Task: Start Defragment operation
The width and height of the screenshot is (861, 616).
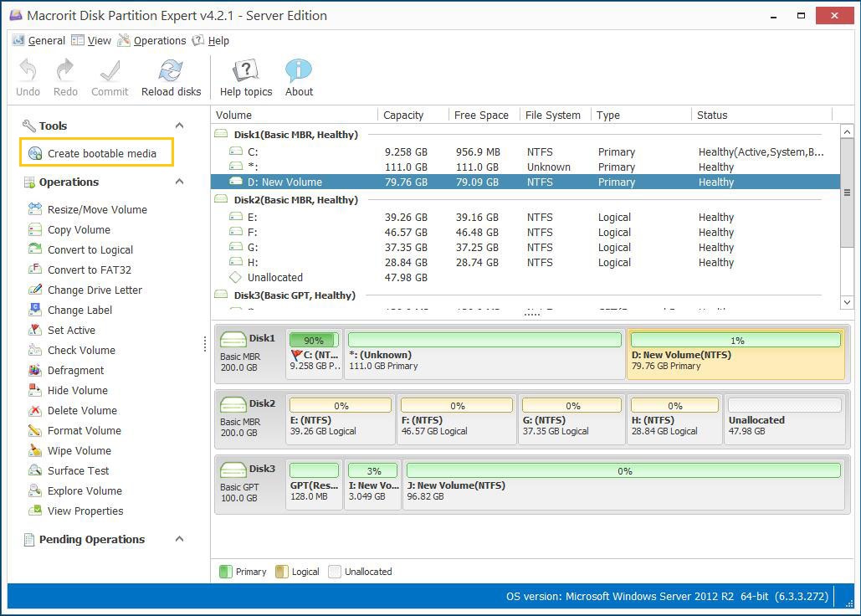Action: click(x=66, y=370)
